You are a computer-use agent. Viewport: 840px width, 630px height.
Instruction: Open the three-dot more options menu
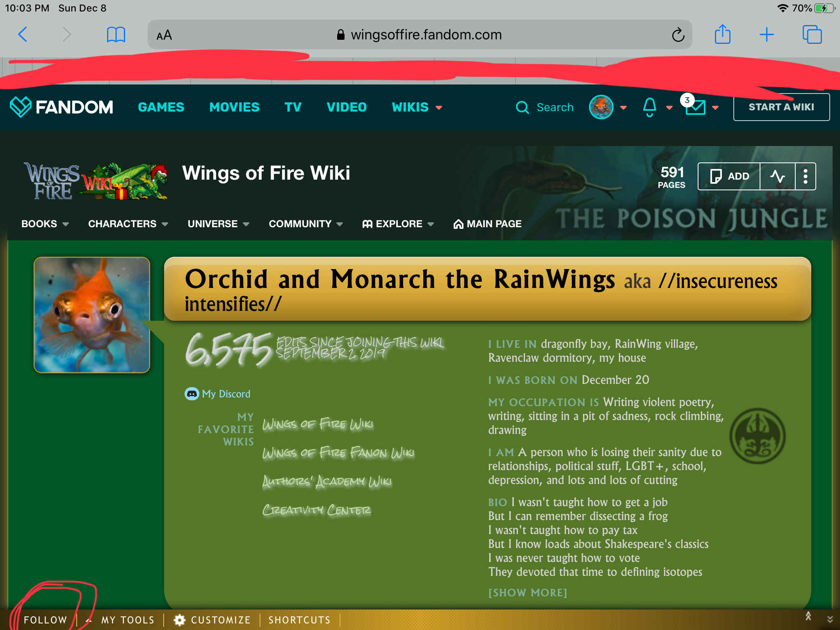(x=806, y=176)
